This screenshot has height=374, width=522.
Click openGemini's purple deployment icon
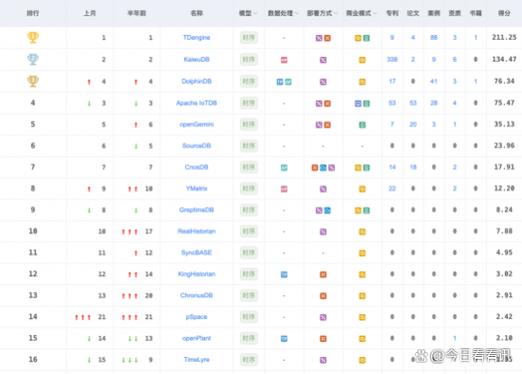tap(319, 125)
